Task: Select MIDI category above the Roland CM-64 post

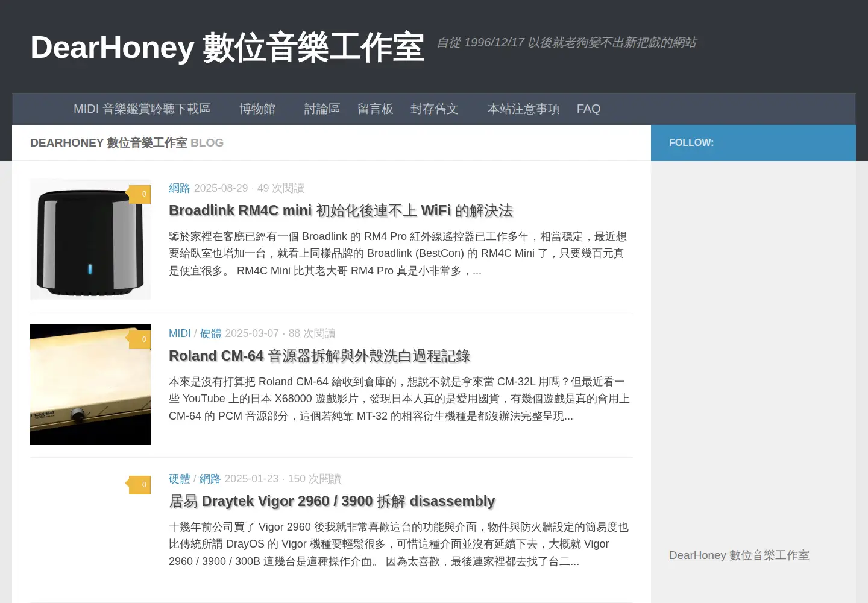Action: (x=180, y=333)
